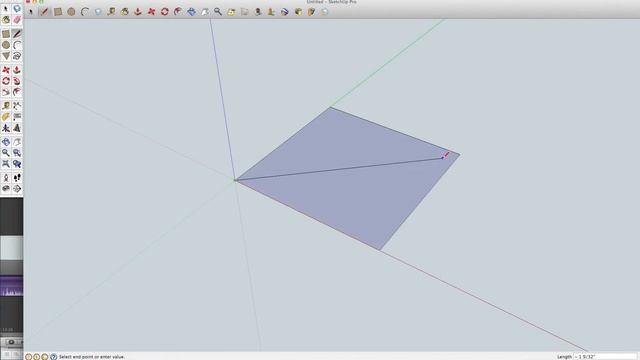Click the Arc icon in top toolbar

pyautogui.click(x=84, y=12)
